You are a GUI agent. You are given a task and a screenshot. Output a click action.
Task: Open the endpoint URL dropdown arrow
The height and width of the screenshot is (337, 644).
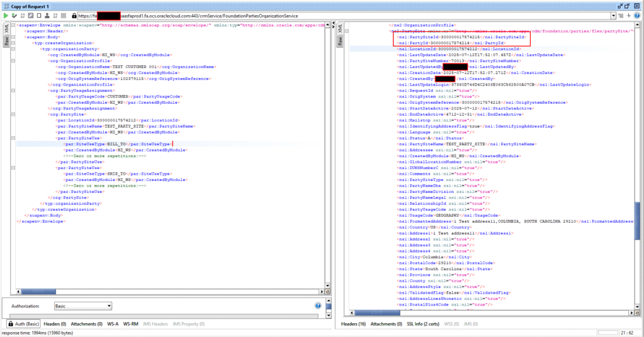614,16
